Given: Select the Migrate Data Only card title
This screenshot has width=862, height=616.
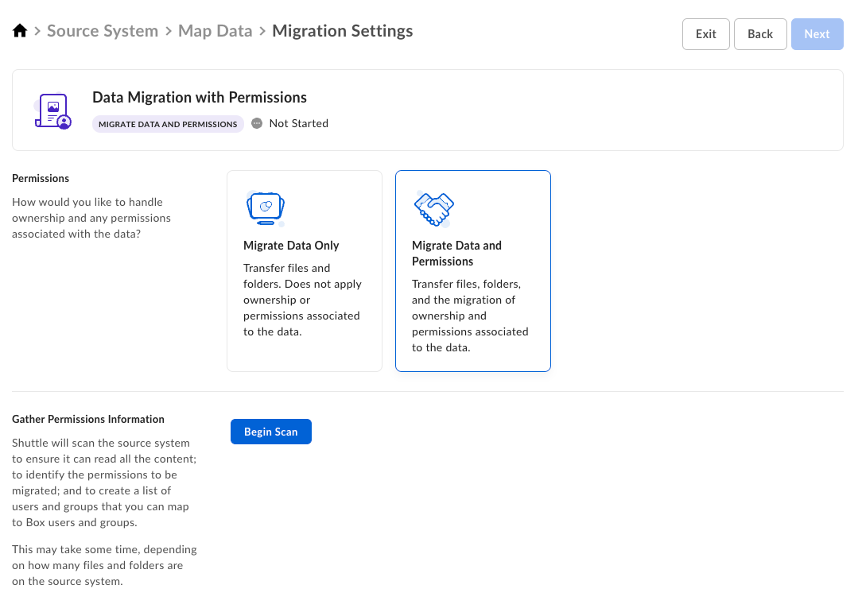Looking at the screenshot, I should click(x=291, y=246).
